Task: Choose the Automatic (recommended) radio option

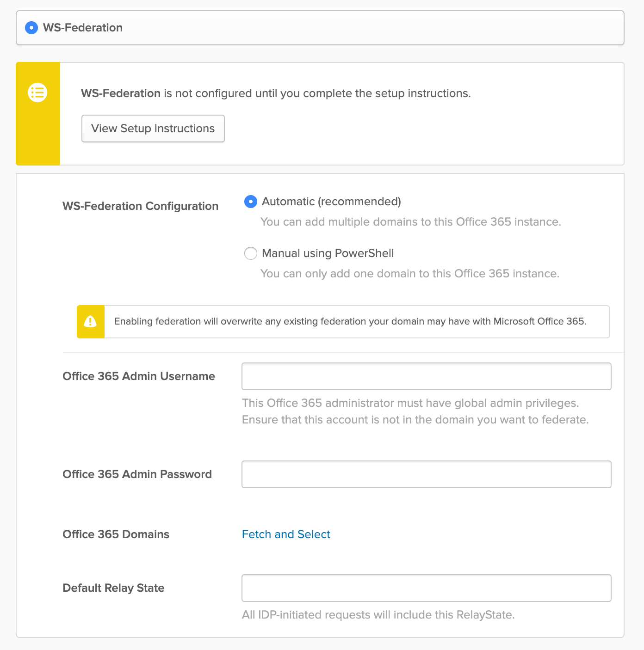Action: 251,202
